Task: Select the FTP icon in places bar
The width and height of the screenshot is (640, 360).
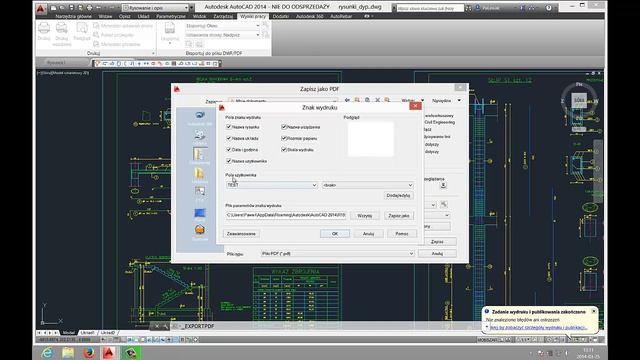Action: pyautogui.click(x=200, y=191)
